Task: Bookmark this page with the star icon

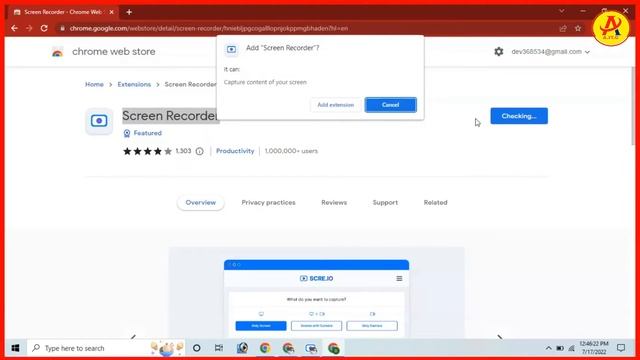Action: coord(578,28)
